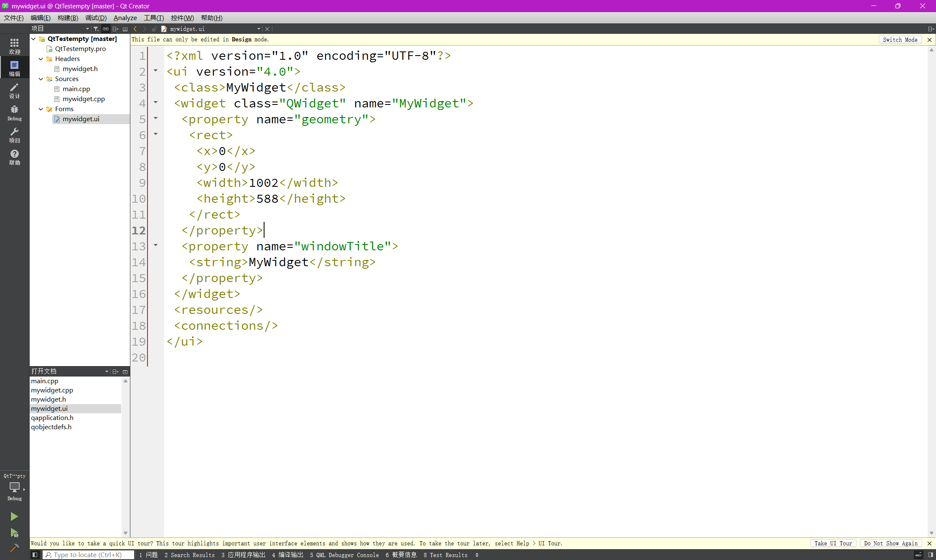Toggle the file lock icon beside the document tab
Image resolution: width=936 pixels, height=560 pixels.
pos(154,29)
